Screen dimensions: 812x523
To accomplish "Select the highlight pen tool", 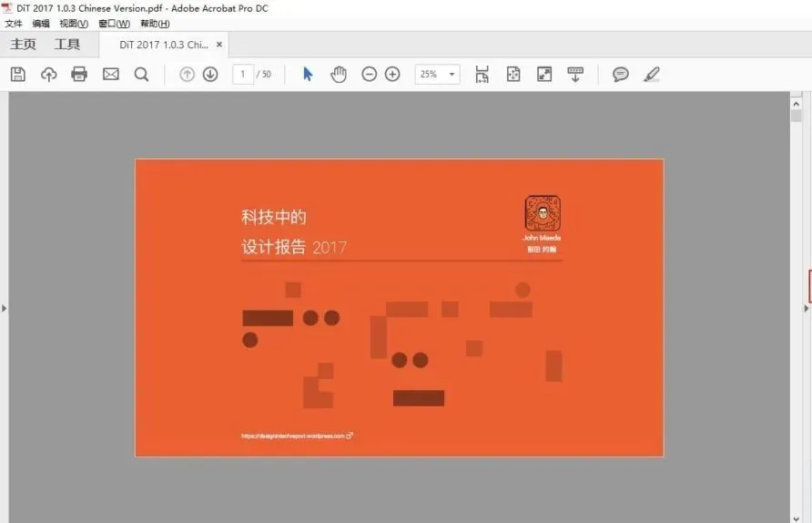I will [652, 74].
